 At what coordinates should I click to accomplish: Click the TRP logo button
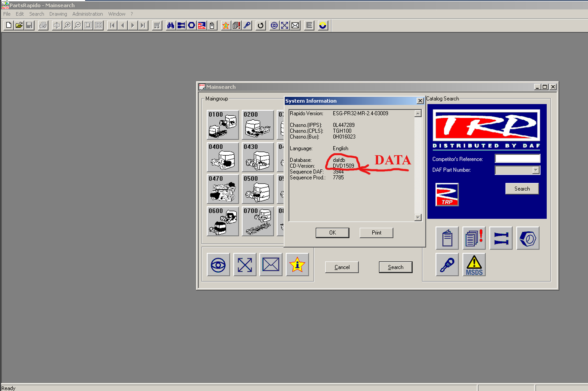[x=447, y=195]
